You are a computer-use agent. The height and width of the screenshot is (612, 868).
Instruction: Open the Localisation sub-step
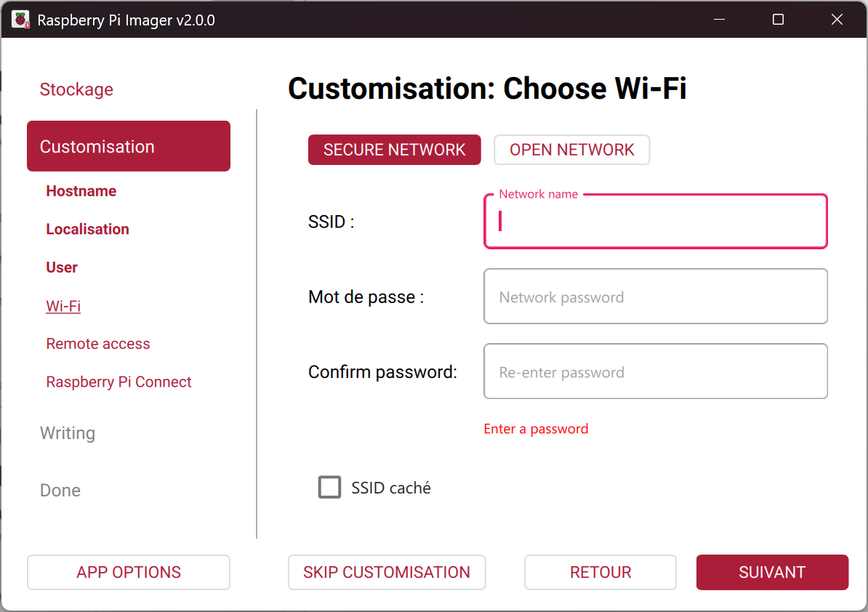point(87,229)
